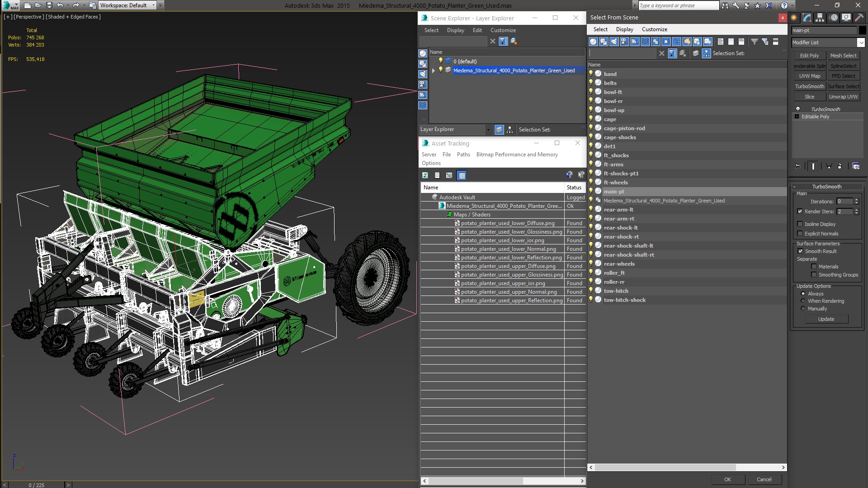Click Select All icon in Select From Scene

click(x=721, y=42)
